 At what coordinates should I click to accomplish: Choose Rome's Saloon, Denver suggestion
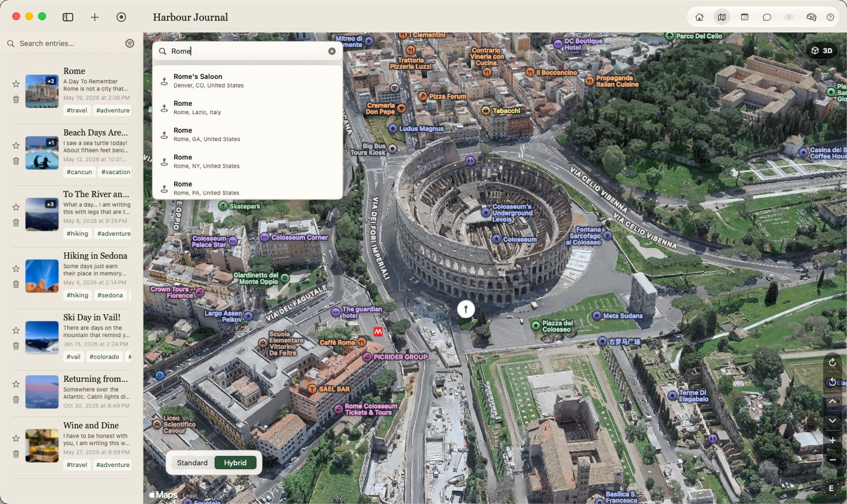pyautogui.click(x=248, y=81)
